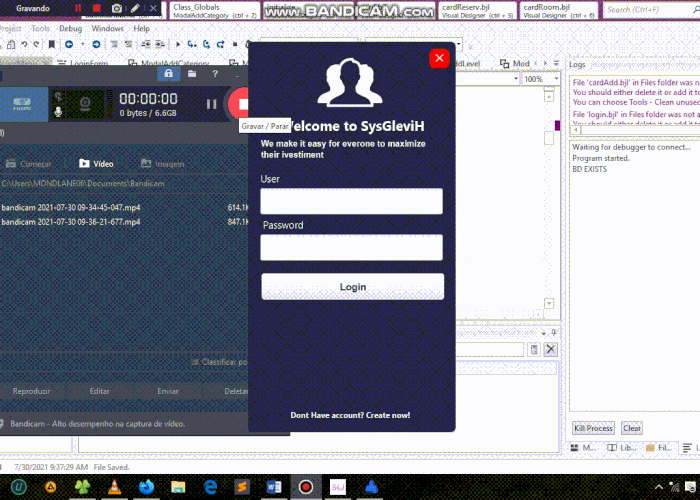Open the Help menu
Viewport: 700px width, 500px height.
click(142, 28)
